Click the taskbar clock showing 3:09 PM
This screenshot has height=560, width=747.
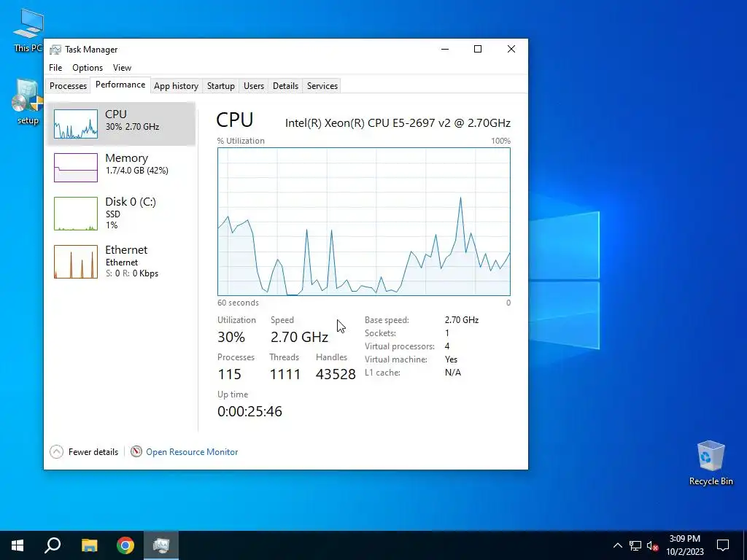[x=684, y=545]
